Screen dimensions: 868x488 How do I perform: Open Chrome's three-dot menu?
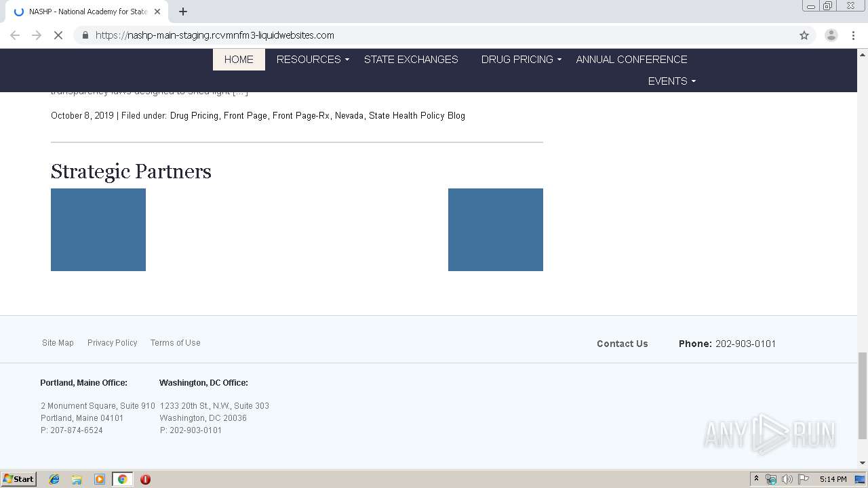(x=853, y=35)
